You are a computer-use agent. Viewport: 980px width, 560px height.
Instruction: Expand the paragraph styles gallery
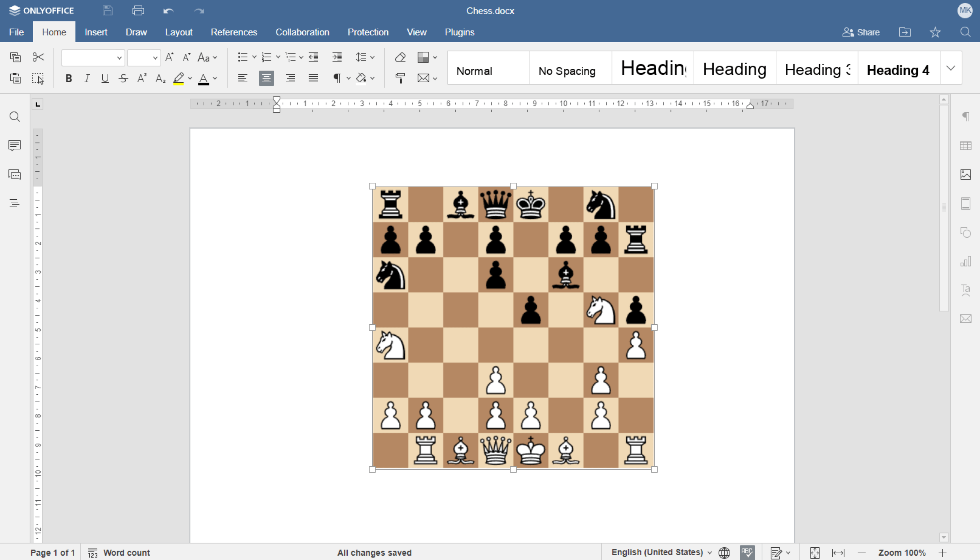[951, 68]
